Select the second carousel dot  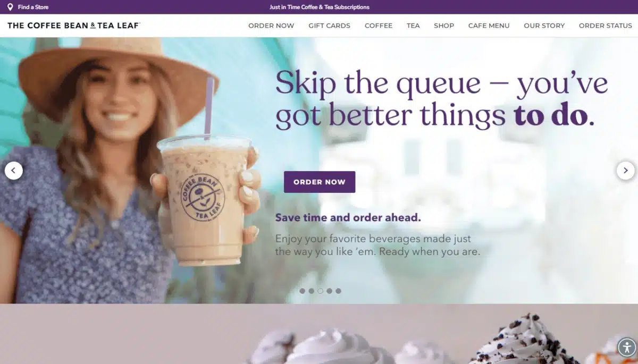tap(312, 291)
